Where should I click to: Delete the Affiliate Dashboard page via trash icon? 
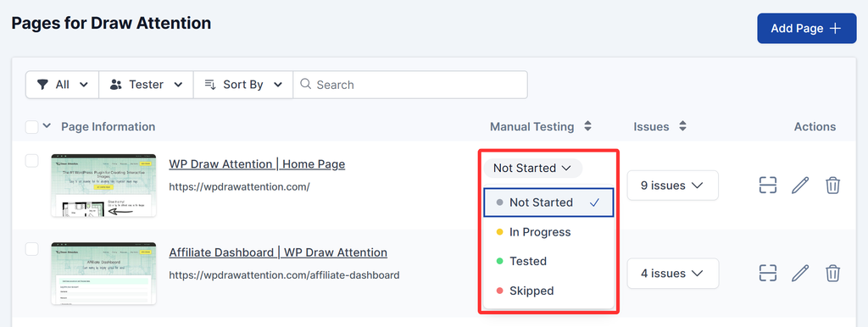point(832,274)
